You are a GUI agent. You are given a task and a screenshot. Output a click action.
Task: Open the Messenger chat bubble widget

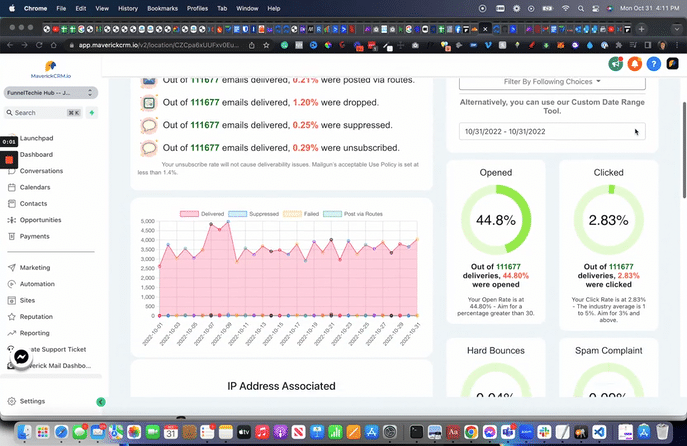pyautogui.click(x=21, y=357)
